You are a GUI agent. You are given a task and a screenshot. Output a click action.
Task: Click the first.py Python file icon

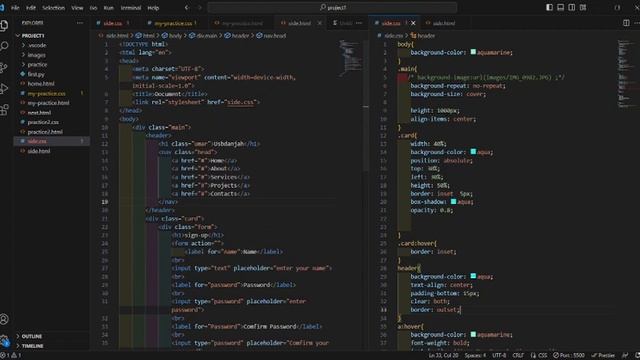[x=23, y=74]
